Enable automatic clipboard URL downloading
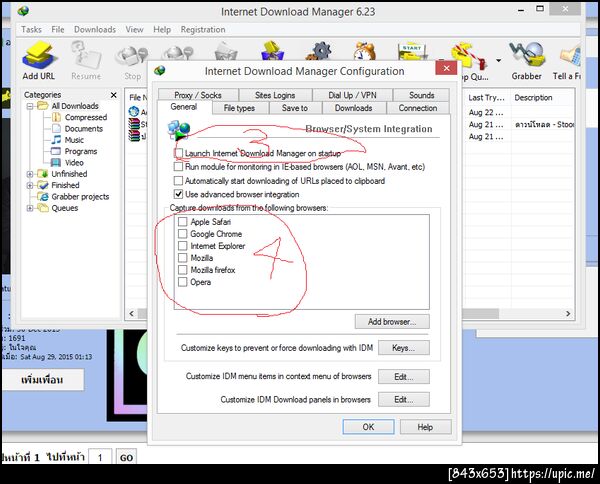The height and width of the screenshot is (484, 600). point(178,181)
